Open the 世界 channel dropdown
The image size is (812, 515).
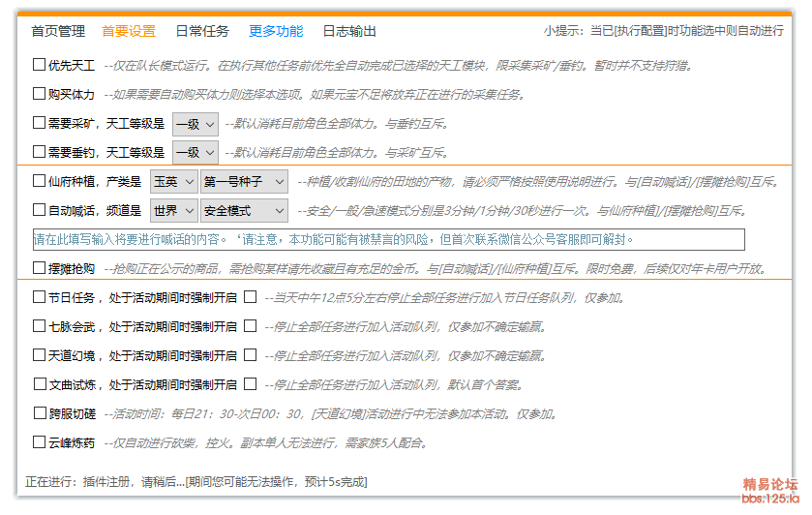[x=173, y=211]
